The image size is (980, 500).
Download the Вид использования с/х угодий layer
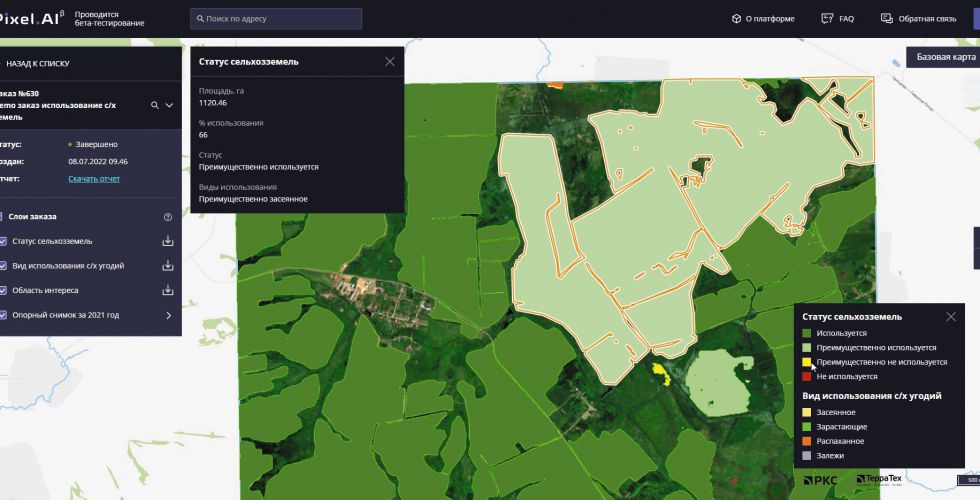pos(168,266)
